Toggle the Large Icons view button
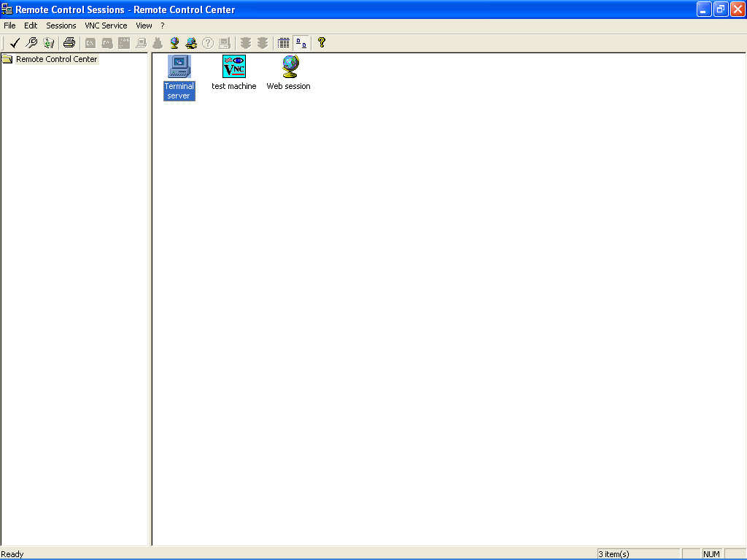 (301, 43)
